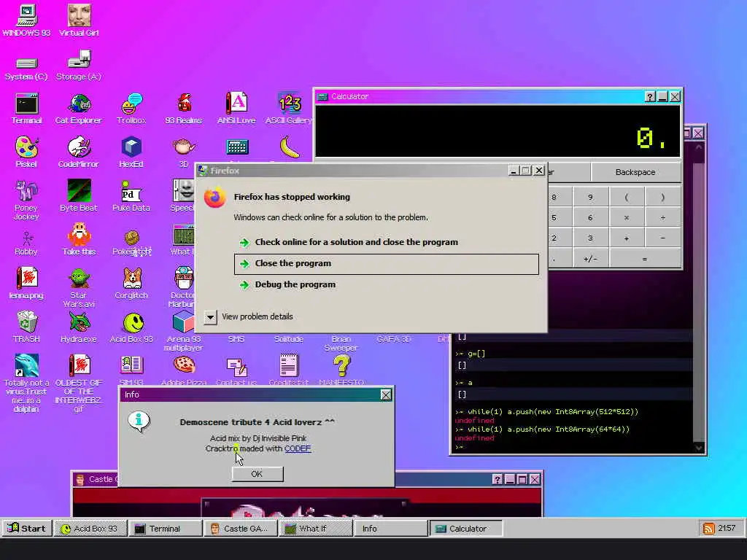Open the Start menu

(27, 528)
